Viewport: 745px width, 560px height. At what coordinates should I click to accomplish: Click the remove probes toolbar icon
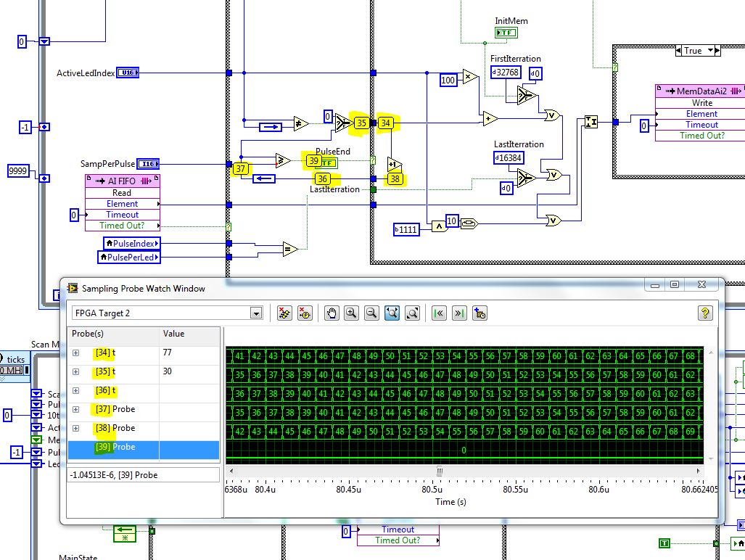[x=305, y=313]
